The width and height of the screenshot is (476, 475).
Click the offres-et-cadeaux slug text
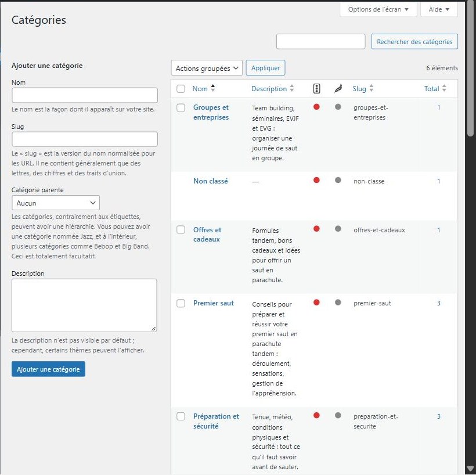pyautogui.click(x=379, y=230)
